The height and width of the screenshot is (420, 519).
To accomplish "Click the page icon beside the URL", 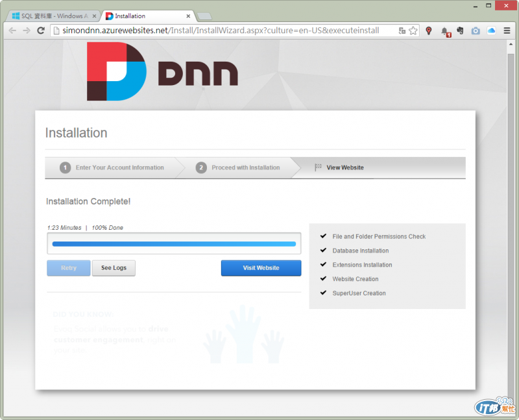I will point(56,31).
